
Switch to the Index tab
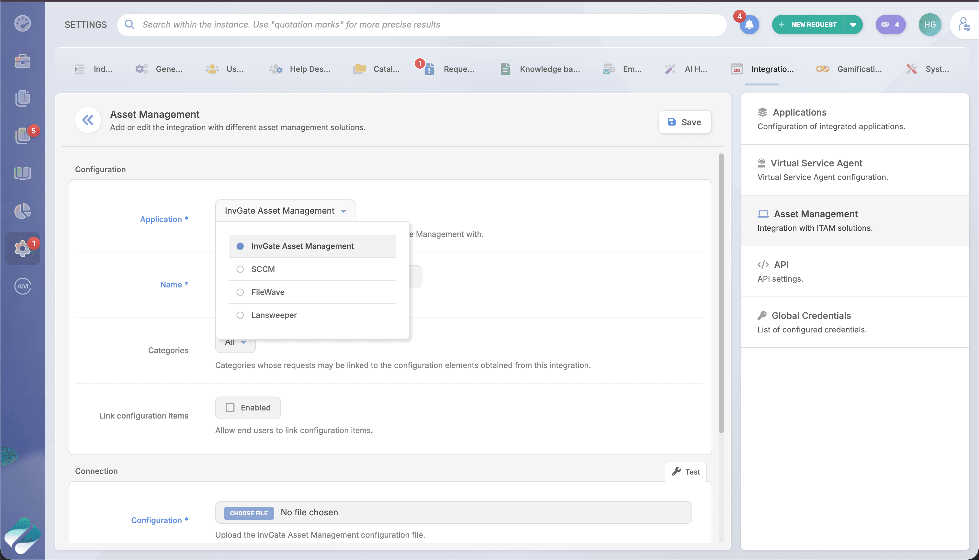94,69
